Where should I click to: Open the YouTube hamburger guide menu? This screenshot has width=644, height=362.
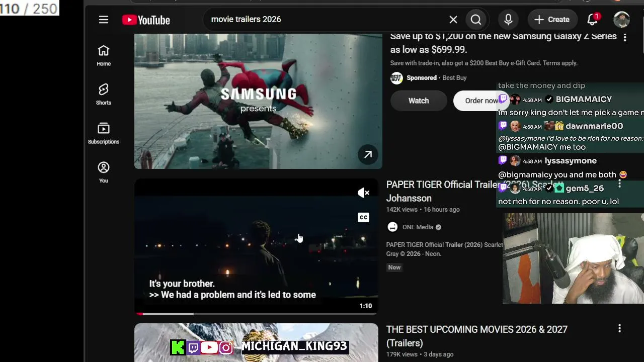[104, 20]
